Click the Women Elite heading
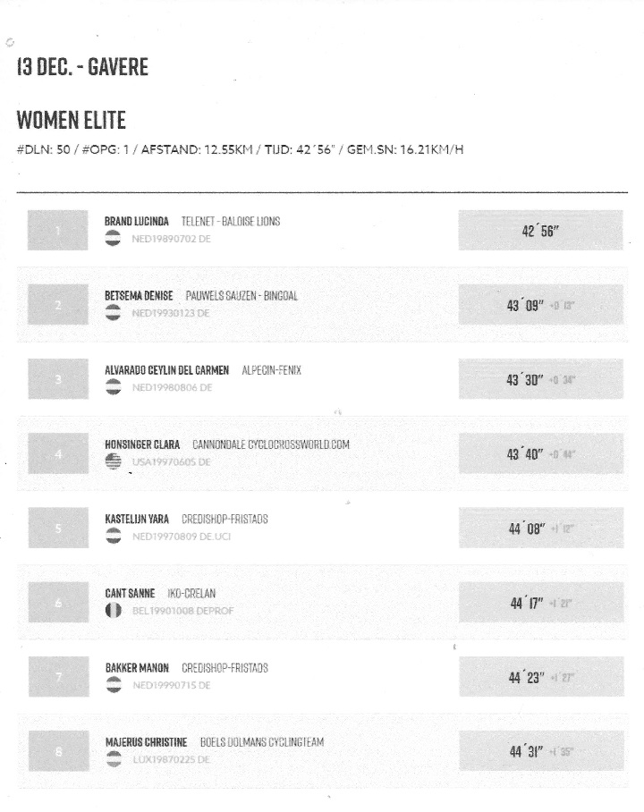644x812 pixels. coord(72,121)
